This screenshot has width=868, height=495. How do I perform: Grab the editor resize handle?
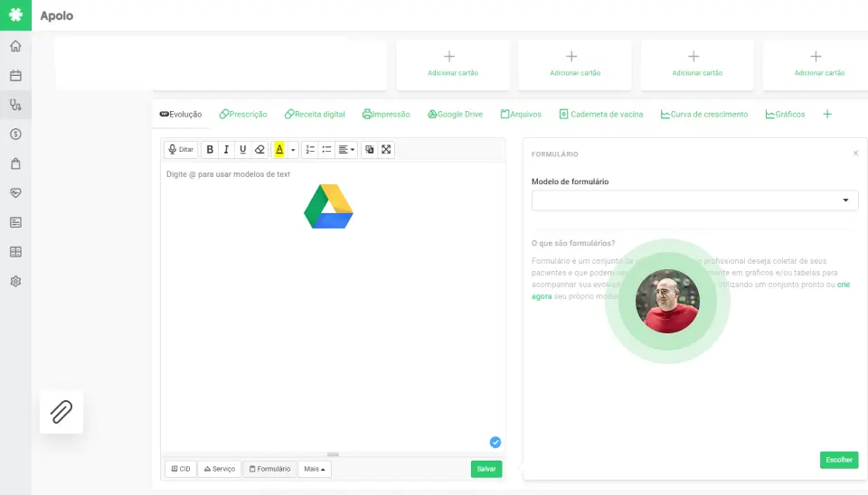click(333, 454)
